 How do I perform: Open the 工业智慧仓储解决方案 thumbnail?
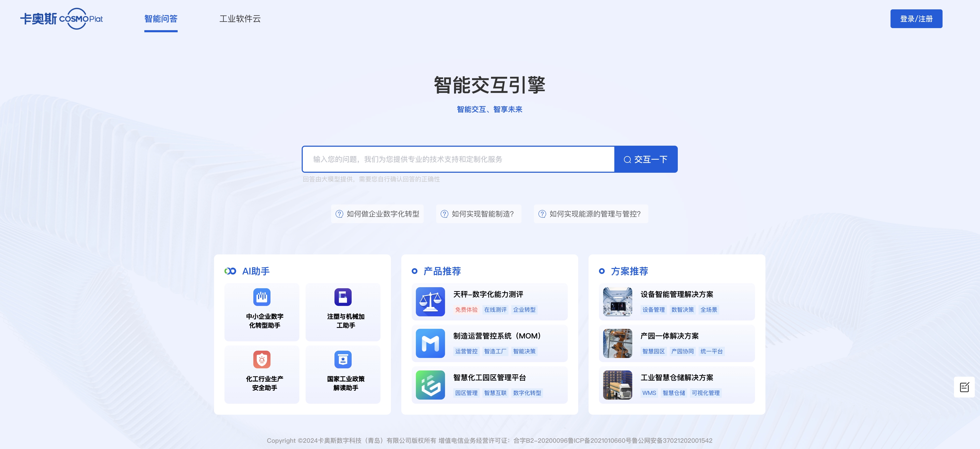point(617,385)
